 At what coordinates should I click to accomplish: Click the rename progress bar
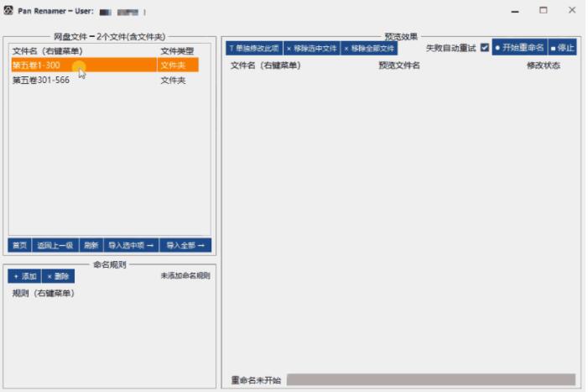tap(431, 379)
